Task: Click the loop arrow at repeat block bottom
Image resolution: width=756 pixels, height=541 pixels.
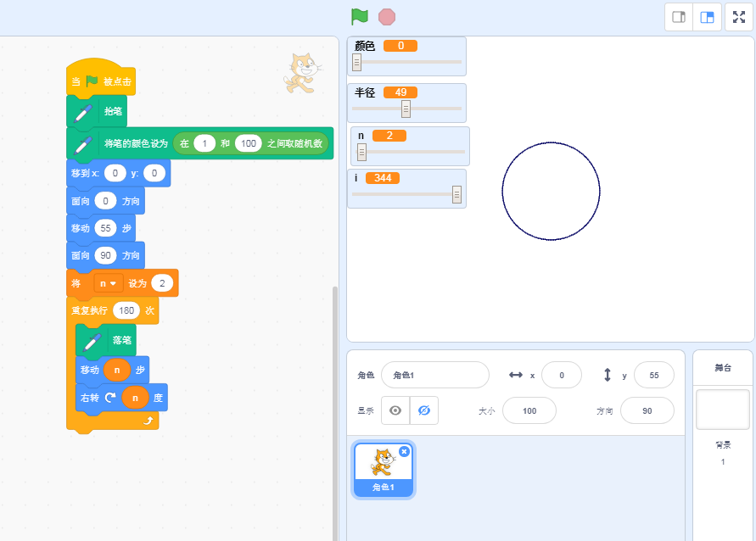Action: click(148, 421)
